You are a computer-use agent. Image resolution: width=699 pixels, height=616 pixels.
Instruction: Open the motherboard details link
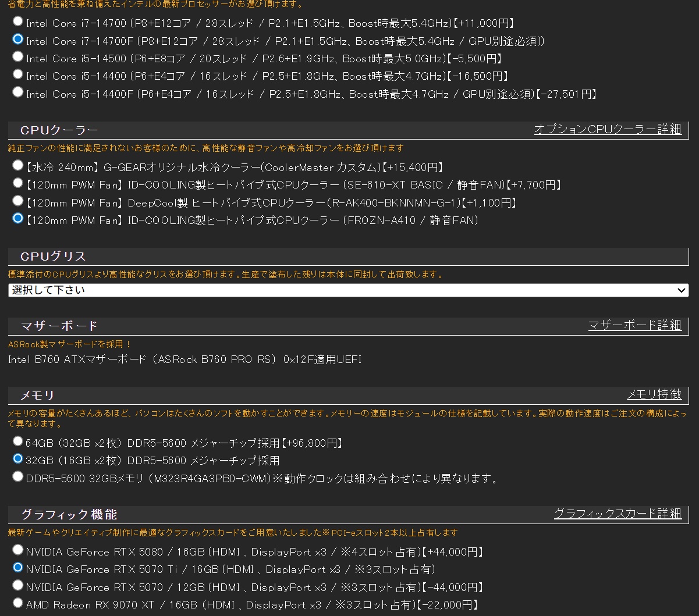tap(634, 325)
